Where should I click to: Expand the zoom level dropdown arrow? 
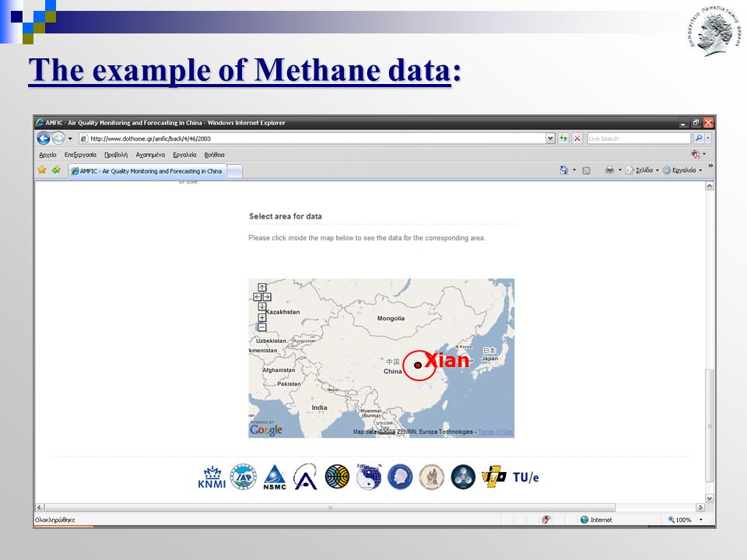click(x=701, y=520)
